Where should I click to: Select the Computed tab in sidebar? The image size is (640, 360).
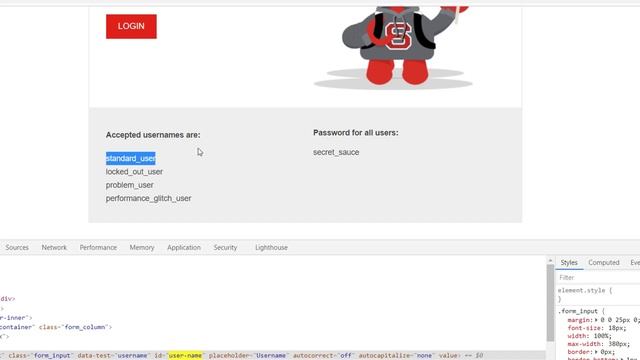[x=604, y=262]
